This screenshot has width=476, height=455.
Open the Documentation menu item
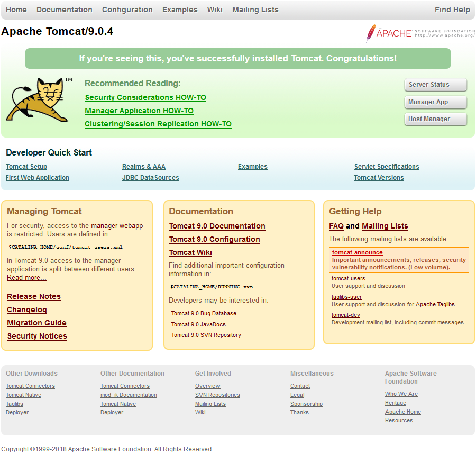[x=64, y=10]
